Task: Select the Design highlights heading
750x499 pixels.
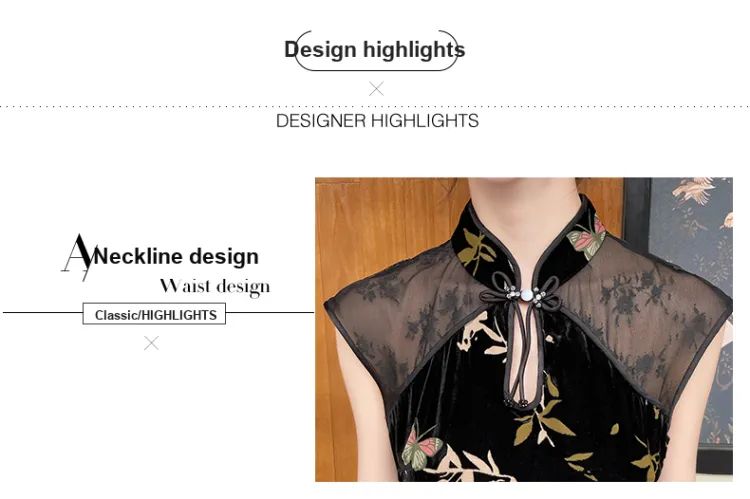Action: [x=375, y=50]
